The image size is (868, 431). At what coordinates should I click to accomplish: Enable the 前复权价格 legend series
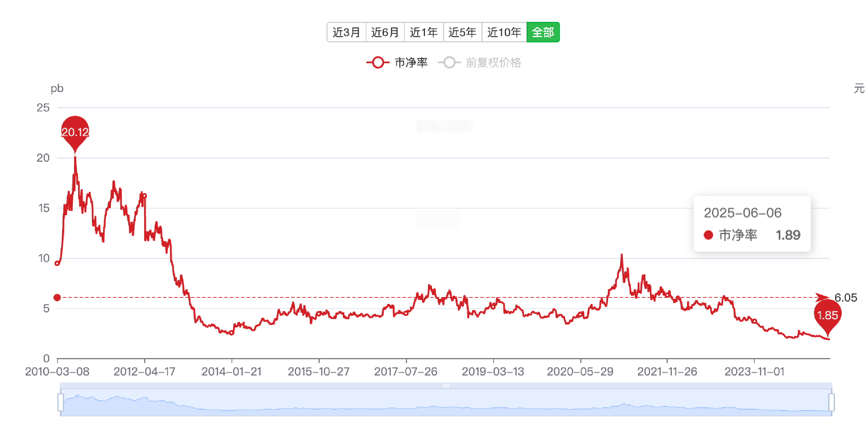pos(480,62)
